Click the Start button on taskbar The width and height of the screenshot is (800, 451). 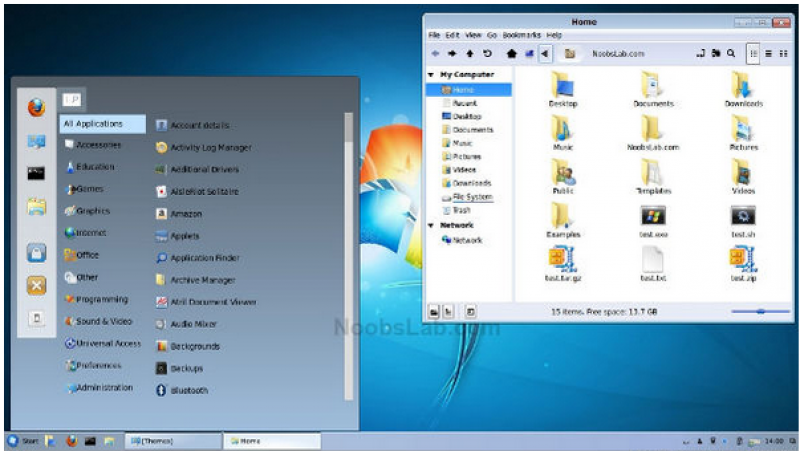tap(23, 441)
